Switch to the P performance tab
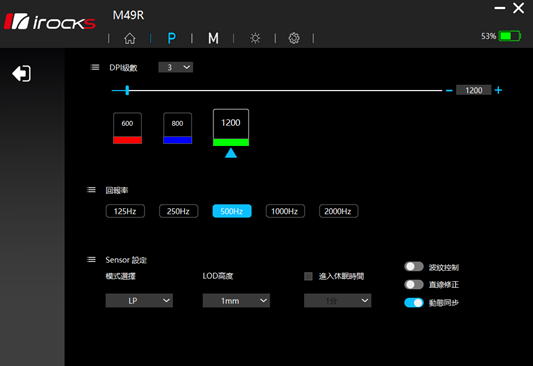533x366 pixels. tap(172, 38)
